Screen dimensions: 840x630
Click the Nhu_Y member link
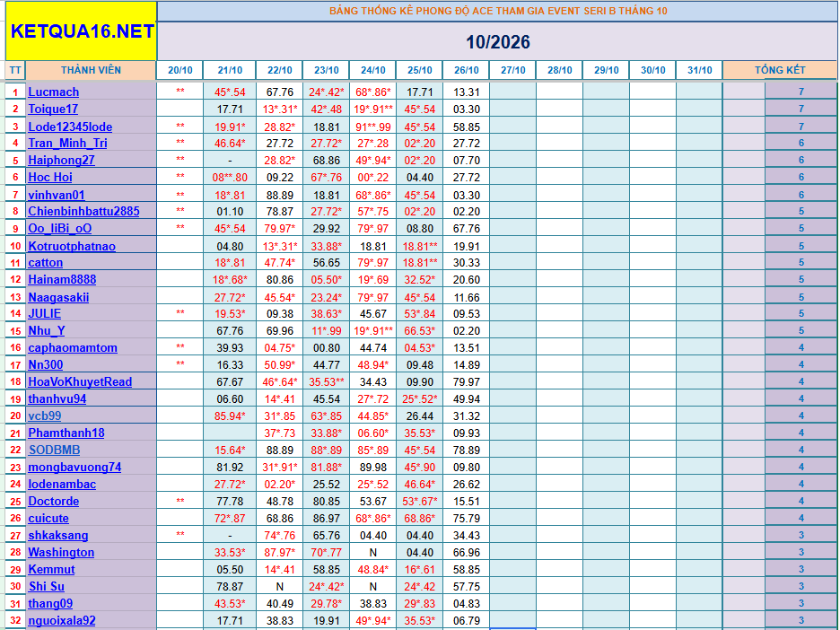[47, 330]
